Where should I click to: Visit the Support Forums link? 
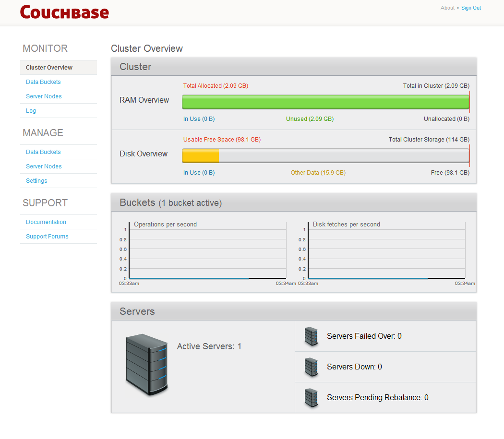point(47,237)
